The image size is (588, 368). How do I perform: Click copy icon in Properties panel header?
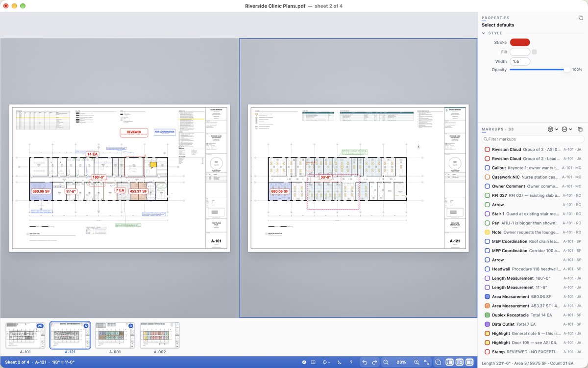click(581, 18)
